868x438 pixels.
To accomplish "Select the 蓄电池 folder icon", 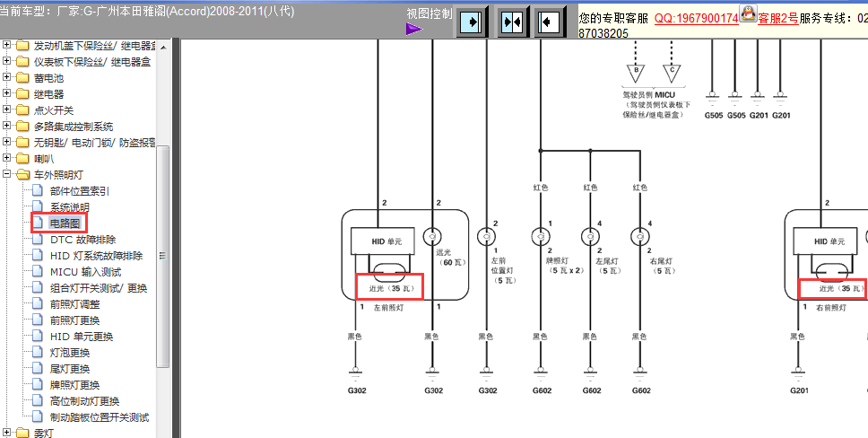I will (22, 78).
